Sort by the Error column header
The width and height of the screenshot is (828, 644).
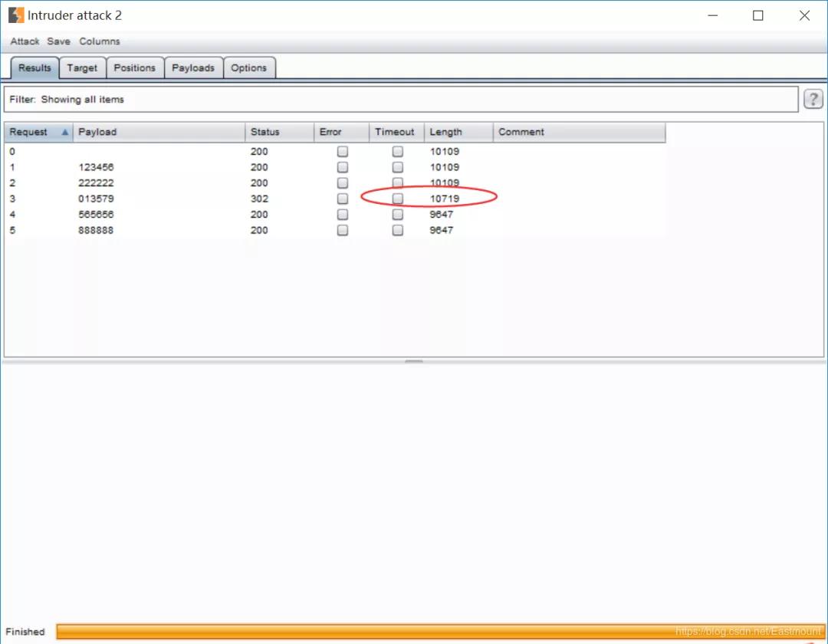click(341, 132)
